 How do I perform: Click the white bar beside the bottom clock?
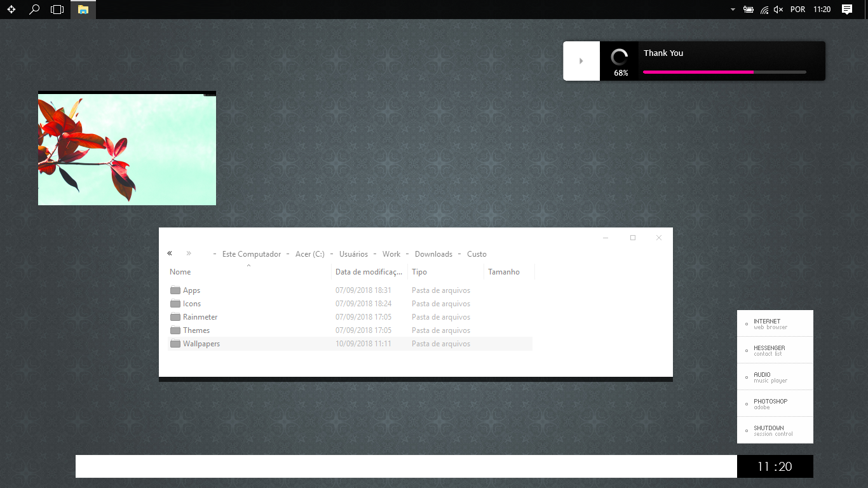(406, 466)
